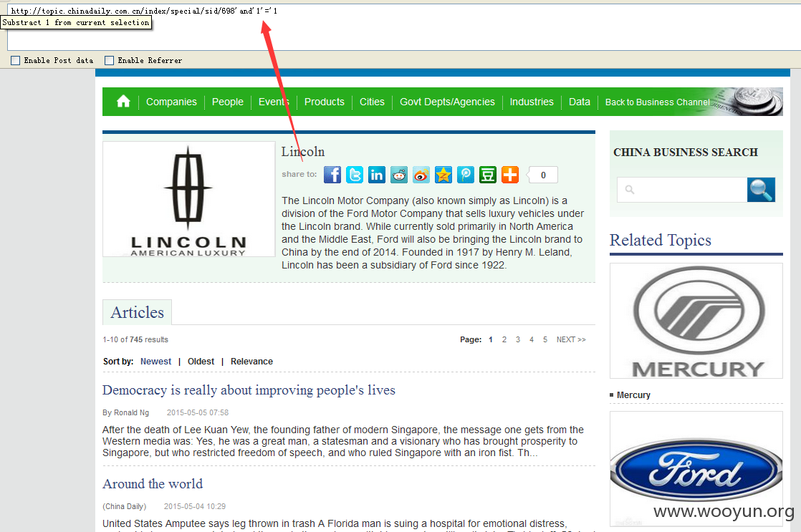
Task: Click the NEXT >> pagination link
Action: click(x=571, y=339)
